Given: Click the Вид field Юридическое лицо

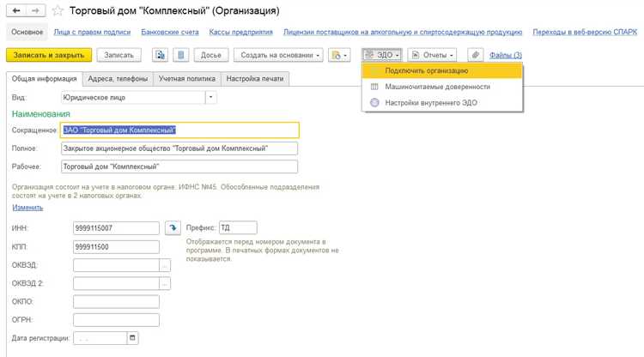Looking at the screenshot, I should pyautogui.click(x=132, y=97).
